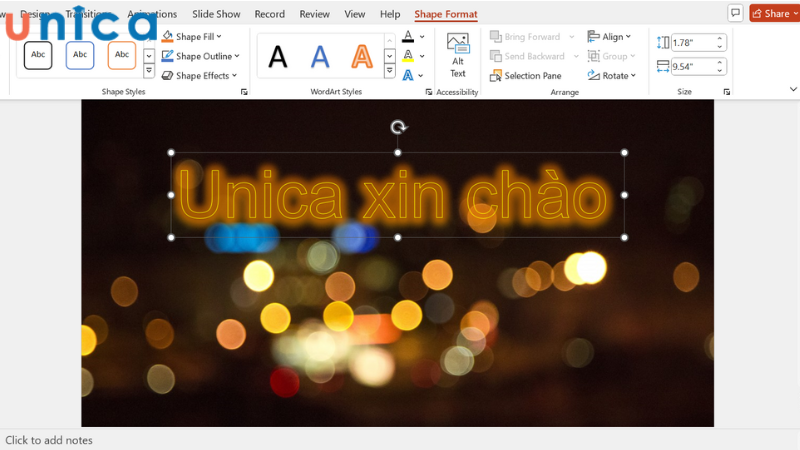Apply the orange outline WordArt style
800x450 pixels.
[362, 57]
